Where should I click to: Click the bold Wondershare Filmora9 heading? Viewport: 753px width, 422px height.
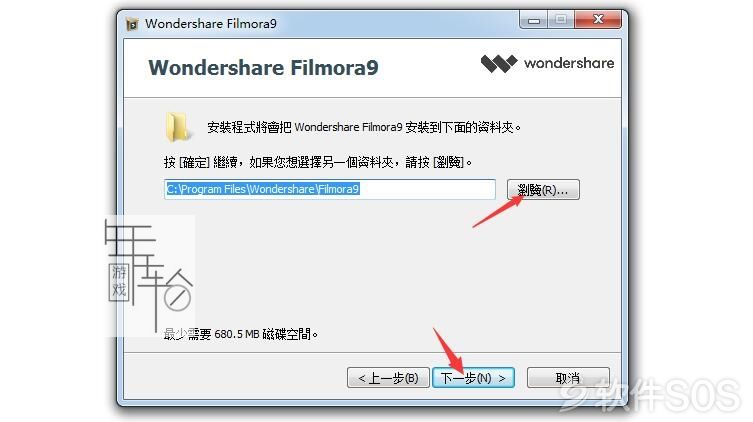point(263,68)
